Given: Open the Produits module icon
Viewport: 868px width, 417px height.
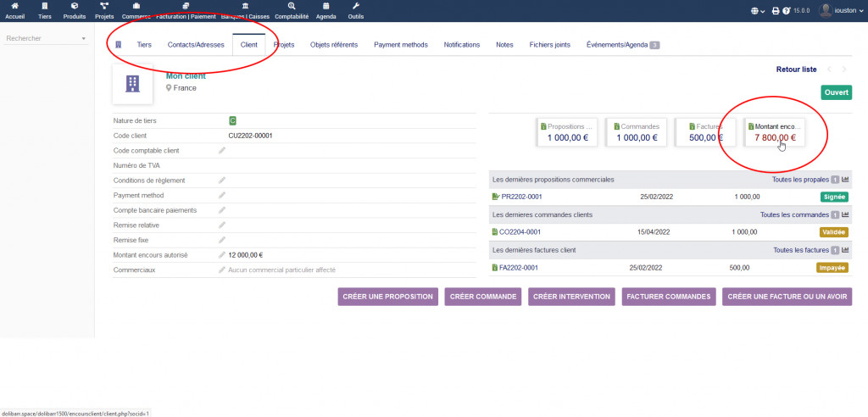Looking at the screenshot, I should [x=75, y=7].
